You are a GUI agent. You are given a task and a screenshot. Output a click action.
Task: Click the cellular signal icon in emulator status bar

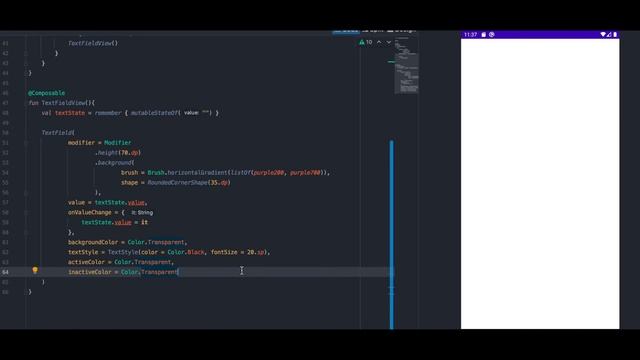click(x=609, y=35)
